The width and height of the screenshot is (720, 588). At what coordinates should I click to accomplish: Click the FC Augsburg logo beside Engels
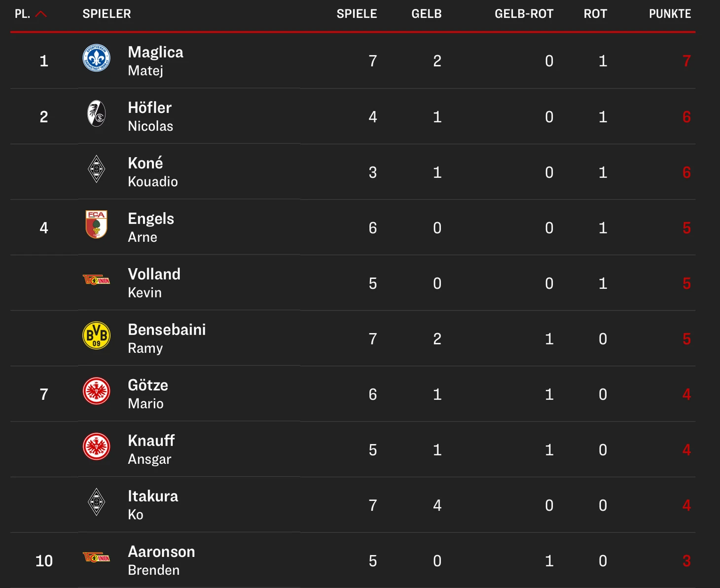[96, 224]
